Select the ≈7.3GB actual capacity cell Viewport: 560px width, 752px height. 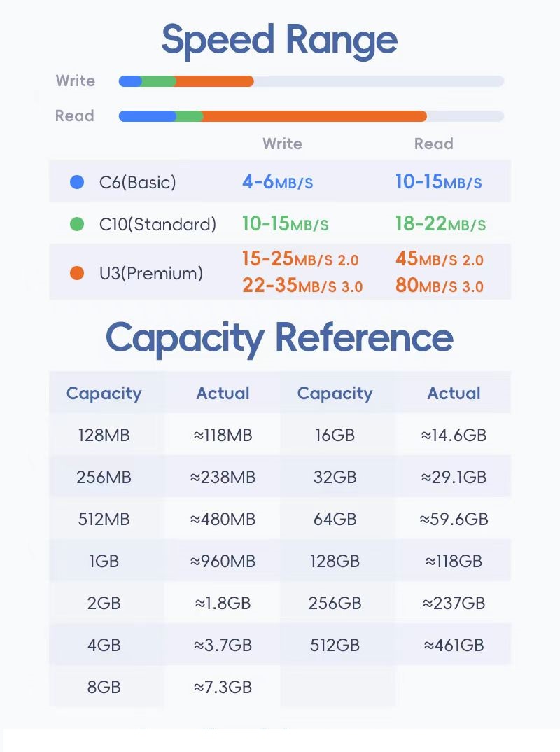click(223, 687)
